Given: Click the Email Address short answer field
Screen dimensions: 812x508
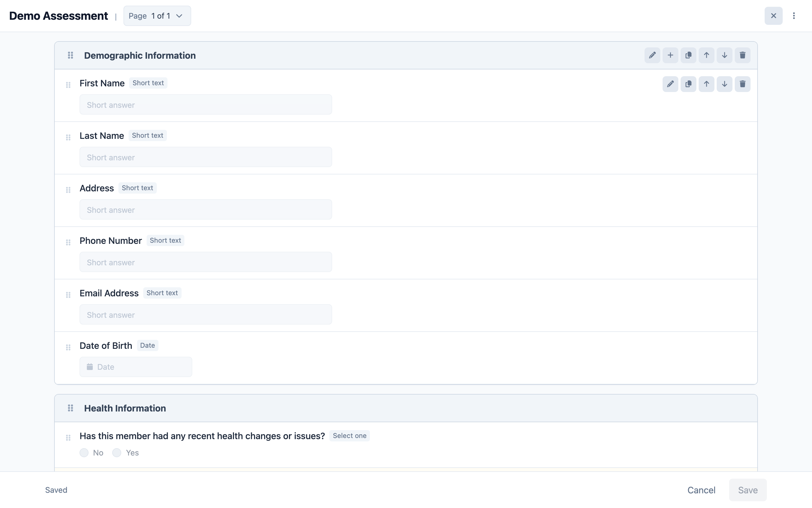Looking at the screenshot, I should tap(206, 314).
